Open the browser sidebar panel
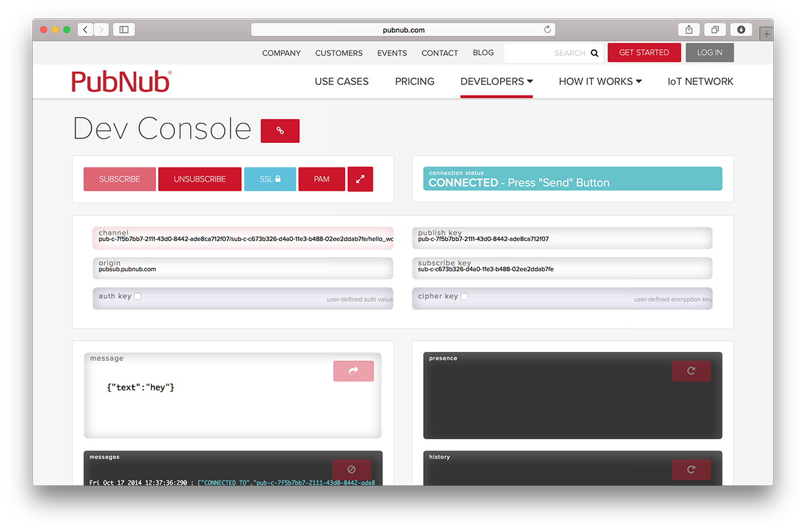806x532 pixels. click(x=123, y=29)
